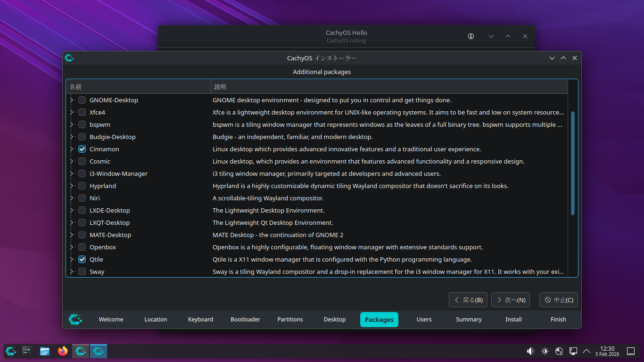Click the 次へ(N) next button

511,300
